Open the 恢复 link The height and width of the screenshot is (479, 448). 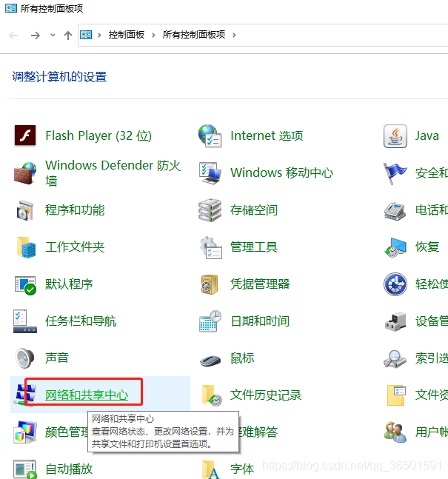point(427,247)
